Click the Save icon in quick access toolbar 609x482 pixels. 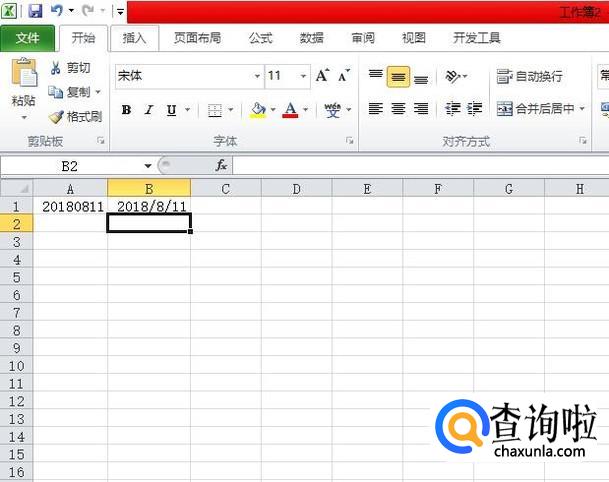35,11
